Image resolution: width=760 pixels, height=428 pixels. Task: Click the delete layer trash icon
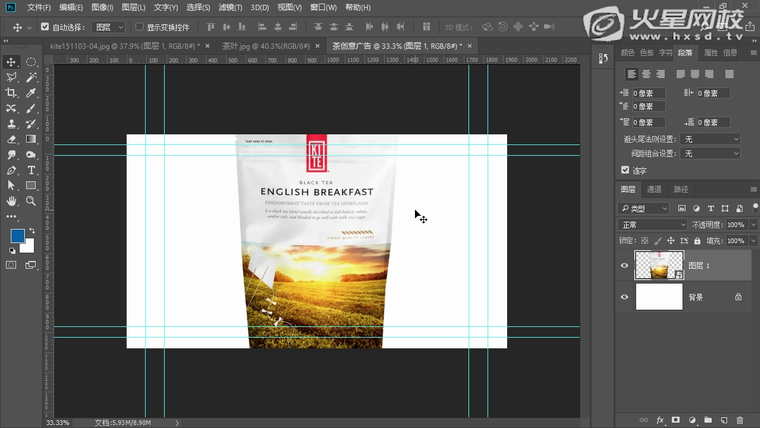tap(739, 420)
